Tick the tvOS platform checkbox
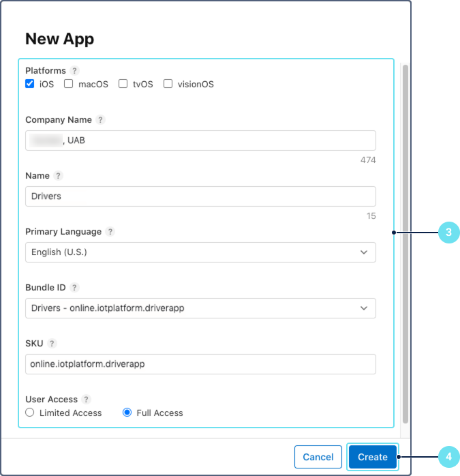 [123, 83]
